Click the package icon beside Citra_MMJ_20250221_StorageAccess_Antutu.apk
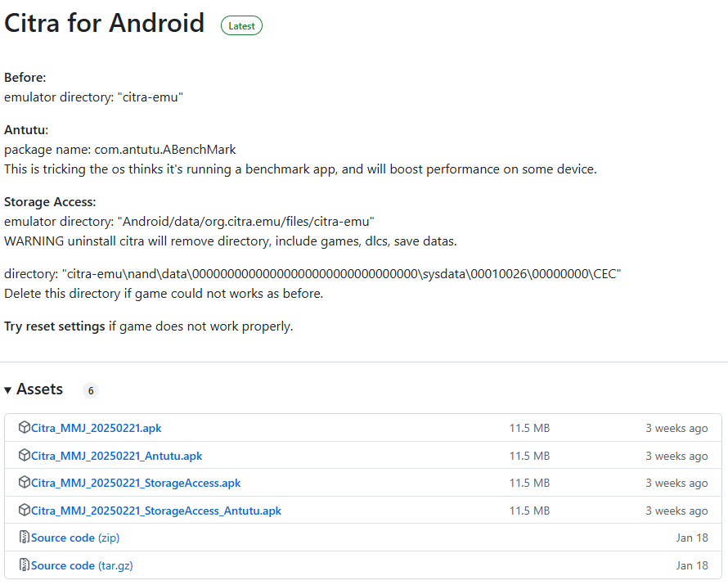This screenshot has height=585, width=728. [25, 511]
